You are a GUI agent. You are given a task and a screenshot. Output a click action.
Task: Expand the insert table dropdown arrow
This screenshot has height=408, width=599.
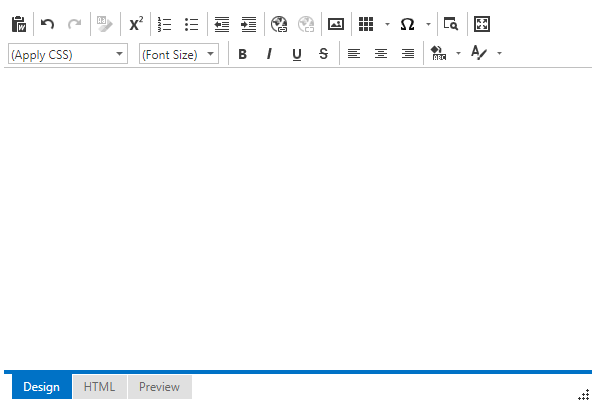coord(387,24)
